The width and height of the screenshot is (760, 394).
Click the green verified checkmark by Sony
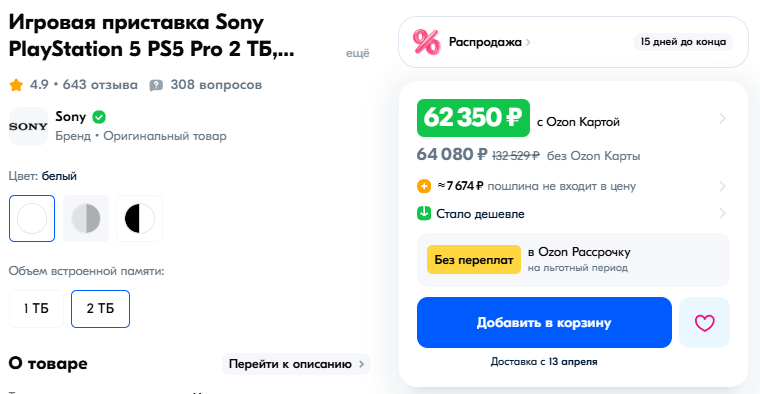99,117
